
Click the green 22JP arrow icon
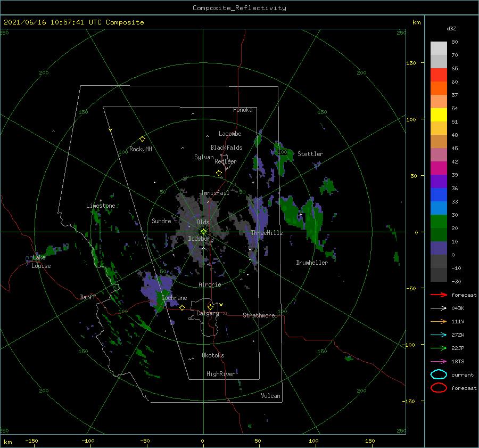tap(439, 348)
